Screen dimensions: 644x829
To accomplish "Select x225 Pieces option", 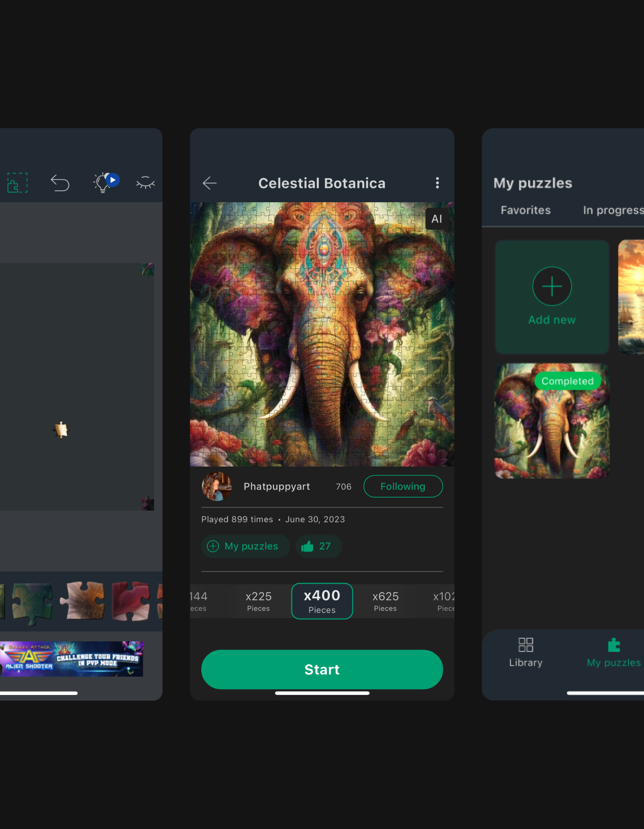I will pyautogui.click(x=258, y=601).
